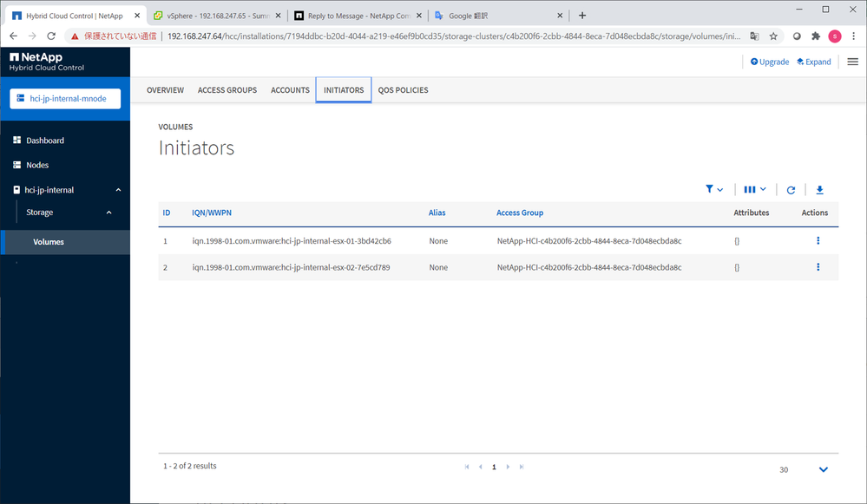Open the filter dropdown above the table
Image resolution: width=867 pixels, height=504 pixels.
click(x=714, y=190)
